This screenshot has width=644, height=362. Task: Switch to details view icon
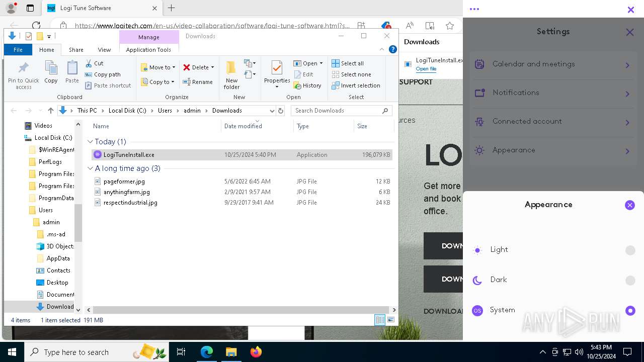tap(380, 320)
